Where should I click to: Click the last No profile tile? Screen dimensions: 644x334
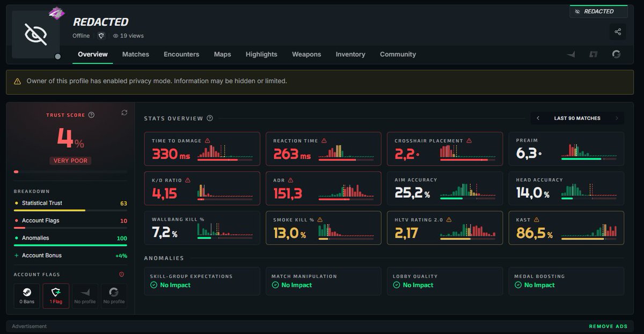tap(114, 296)
